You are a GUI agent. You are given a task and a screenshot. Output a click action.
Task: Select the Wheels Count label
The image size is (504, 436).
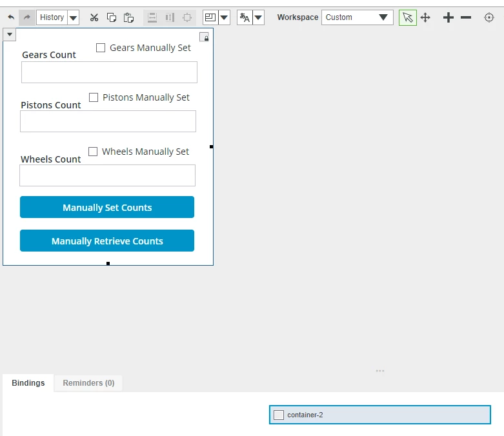tap(51, 159)
